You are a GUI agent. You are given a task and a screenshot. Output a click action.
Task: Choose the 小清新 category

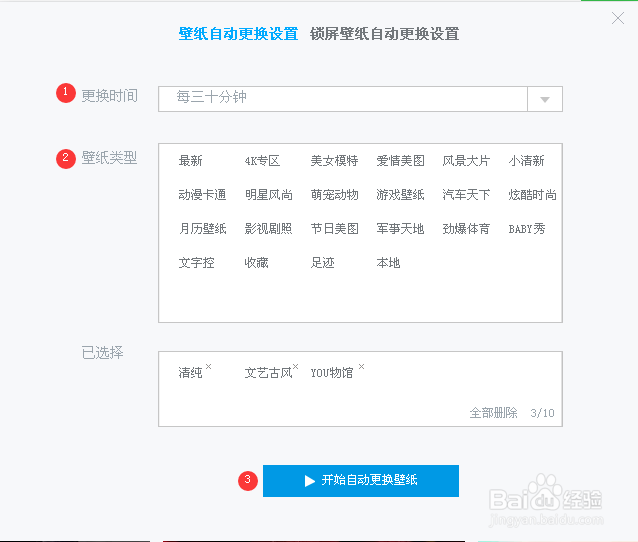click(x=526, y=161)
